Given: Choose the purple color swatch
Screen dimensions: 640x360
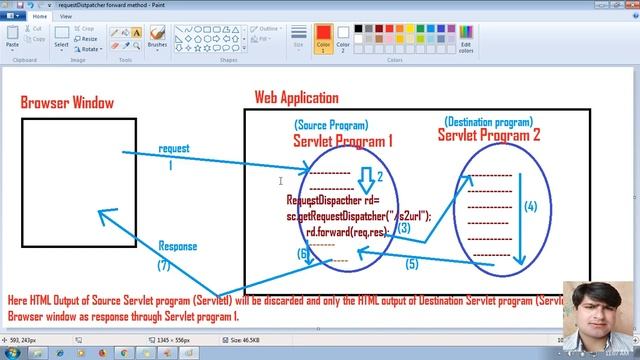Looking at the screenshot, I should coord(451,28).
